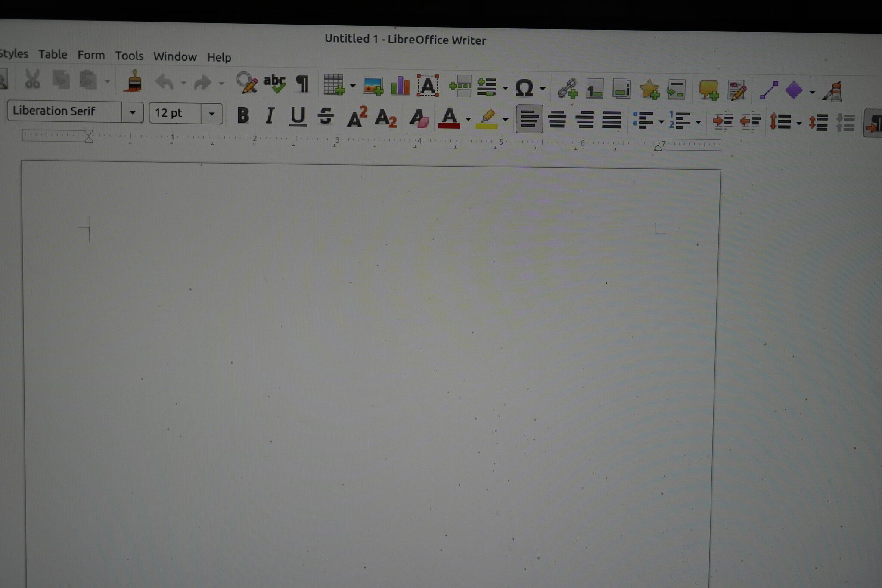Decrease paragraph indent
882x588 pixels.
pyautogui.click(x=750, y=122)
